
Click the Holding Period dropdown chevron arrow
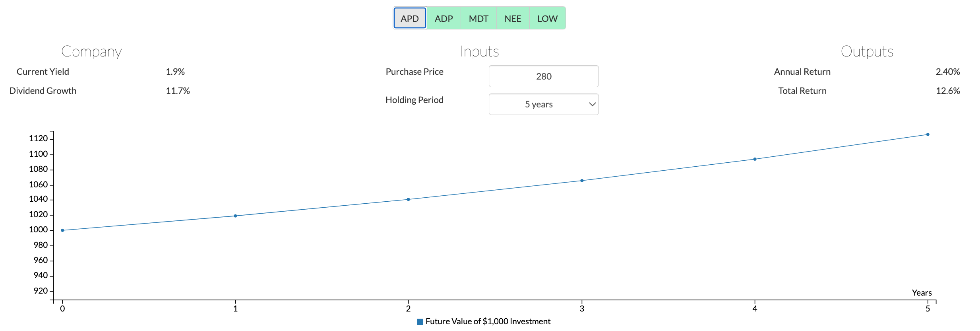(x=592, y=104)
